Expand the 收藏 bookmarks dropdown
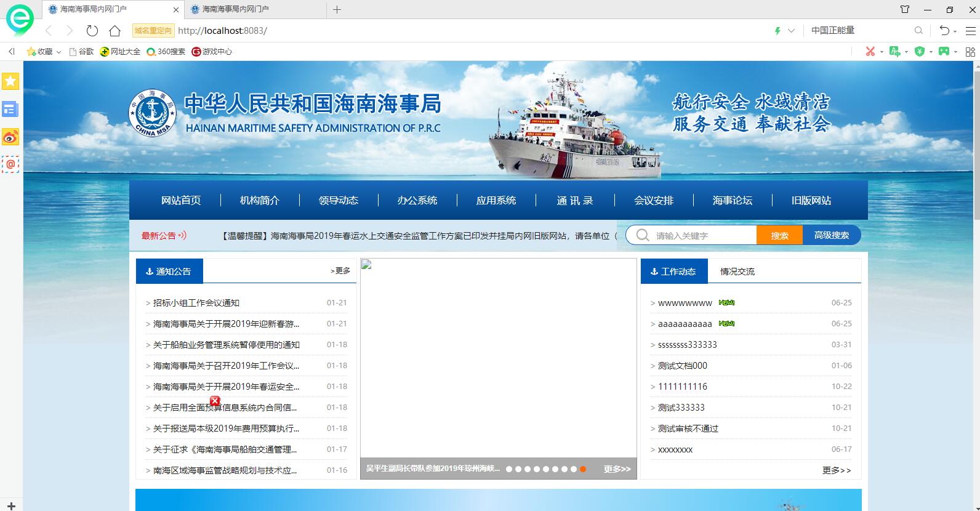Viewport: 980px width, 511px height. pyautogui.click(x=58, y=52)
